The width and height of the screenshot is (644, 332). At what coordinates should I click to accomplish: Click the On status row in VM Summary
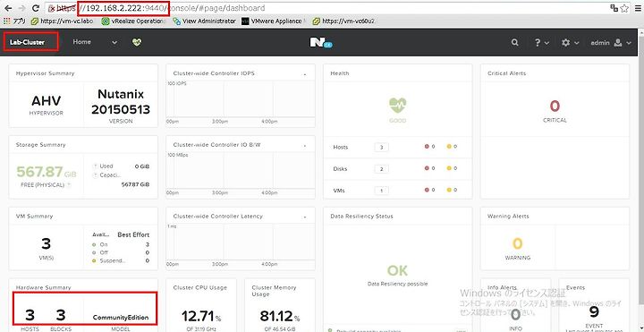[121, 244]
